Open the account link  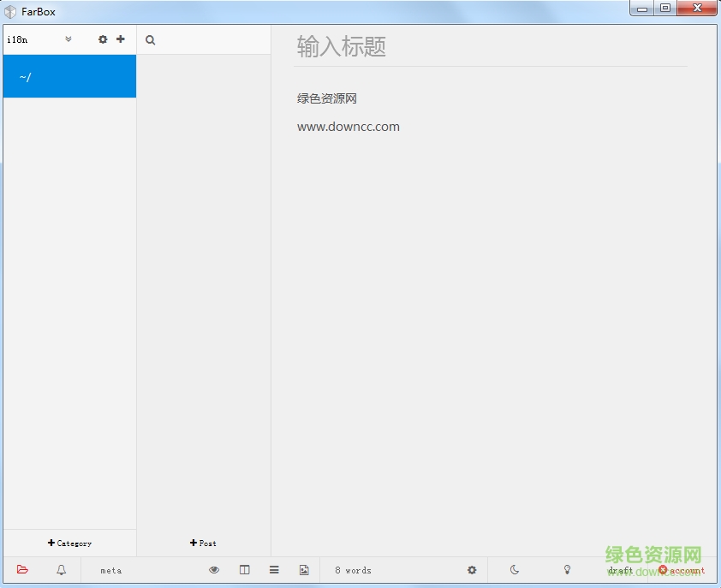(x=682, y=570)
